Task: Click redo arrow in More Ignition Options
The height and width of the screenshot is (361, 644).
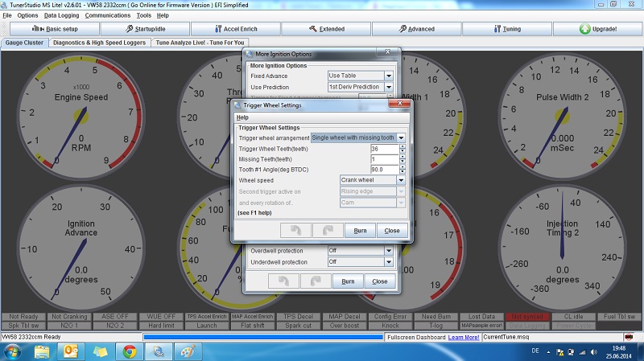Action: pyautogui.click(x=314, y=281)
